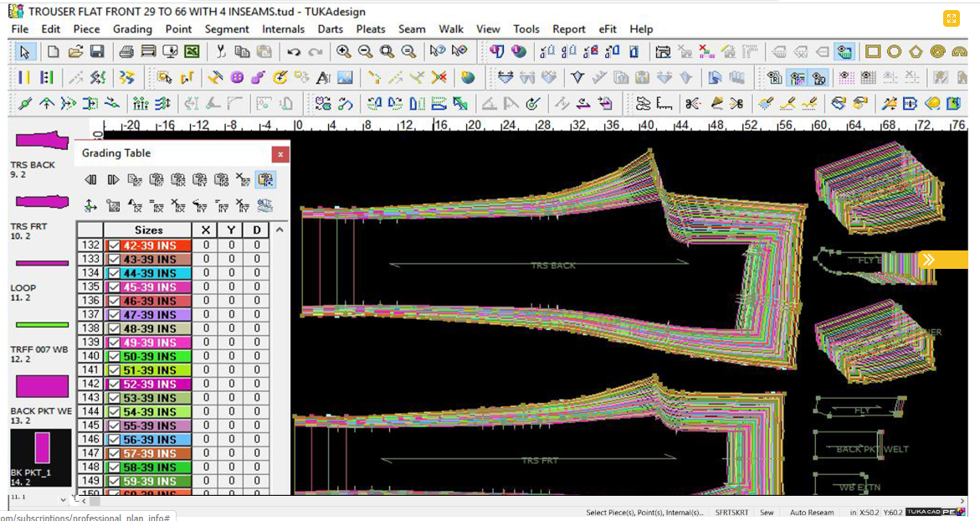Close the Grading Table panel

pyautogui.click(x=280, y=154)
